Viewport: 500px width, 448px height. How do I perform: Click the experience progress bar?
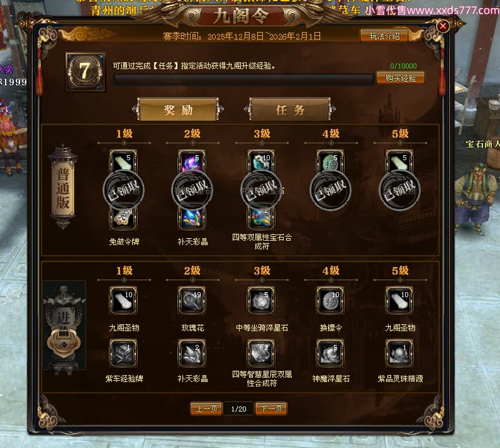click(x=244, y=79)
